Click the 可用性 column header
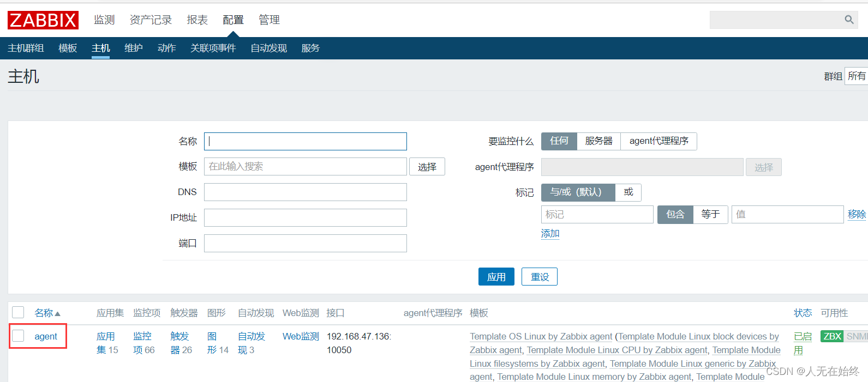The width and height of the screenshot is (868, 382). (x=834, y=313)
